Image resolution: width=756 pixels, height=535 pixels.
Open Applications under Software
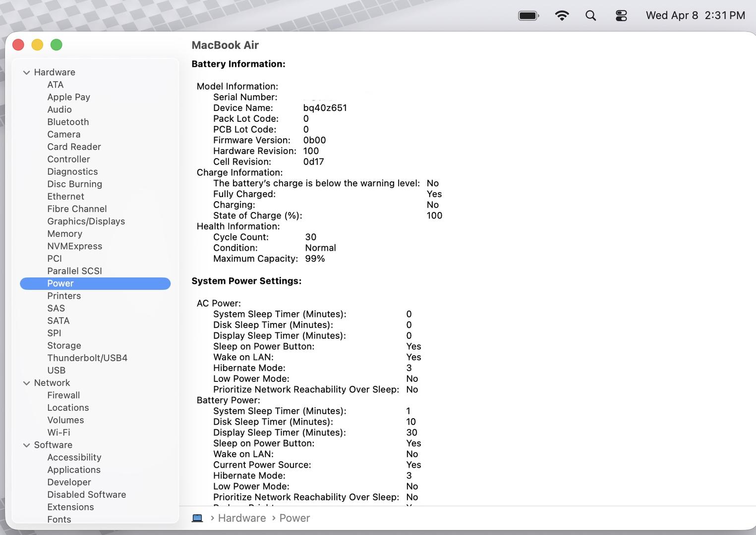[74, 470]
